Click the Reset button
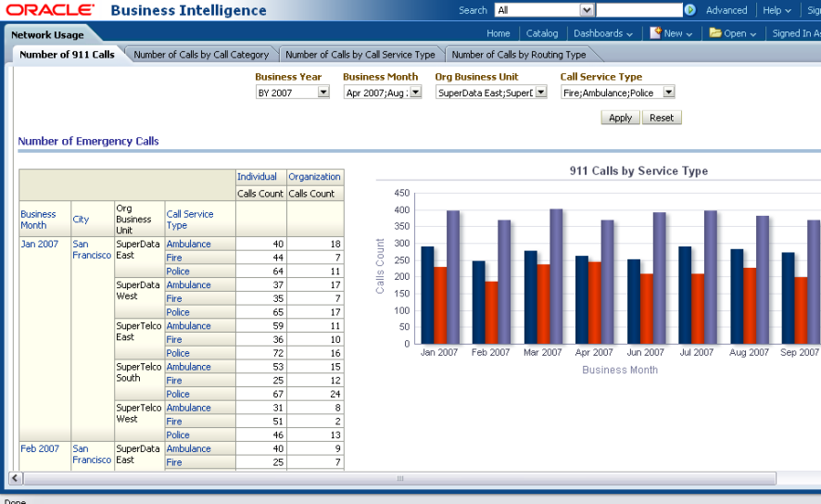Viewport: 821px width, 504px height. [662, 118]
